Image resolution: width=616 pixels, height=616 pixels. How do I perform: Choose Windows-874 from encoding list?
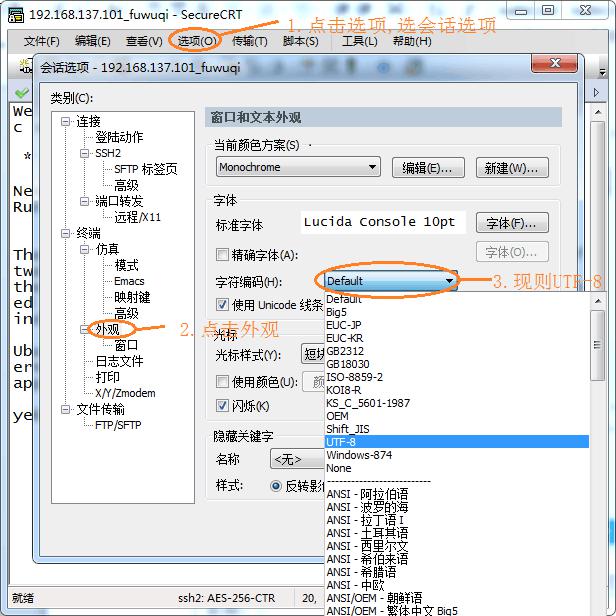pos(457,455)
